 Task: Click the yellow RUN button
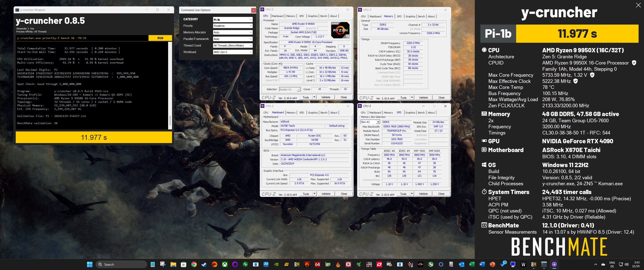click(x=160, y=38)
